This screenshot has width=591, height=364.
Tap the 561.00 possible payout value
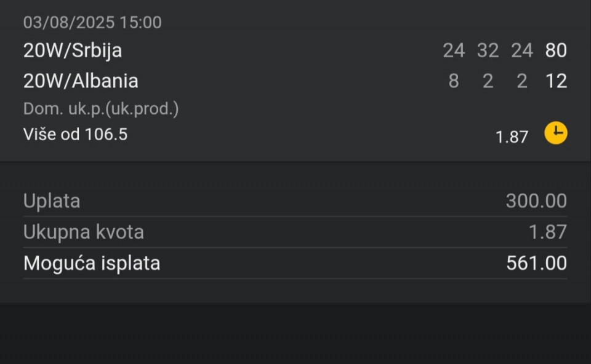click(x=537, y=263)
